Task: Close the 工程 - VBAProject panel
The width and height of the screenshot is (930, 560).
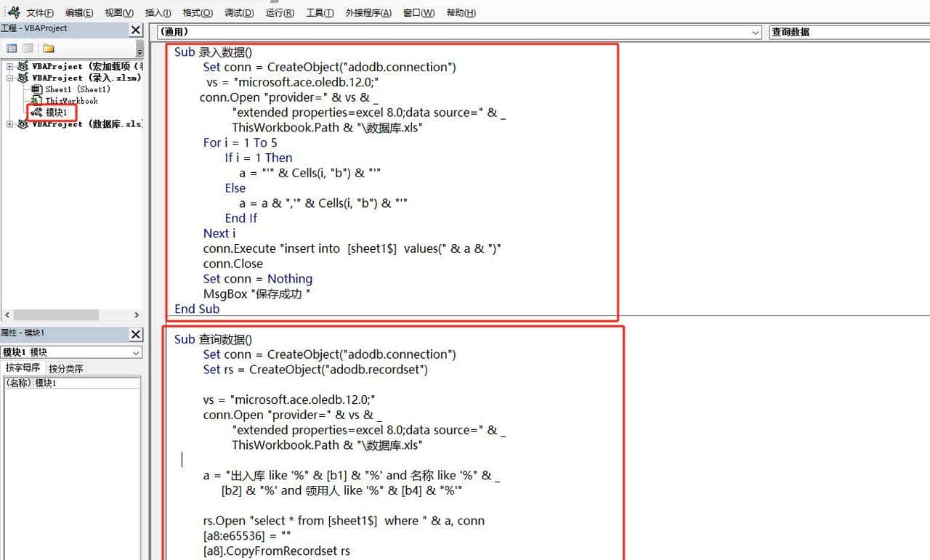Action: coord(136,30)
